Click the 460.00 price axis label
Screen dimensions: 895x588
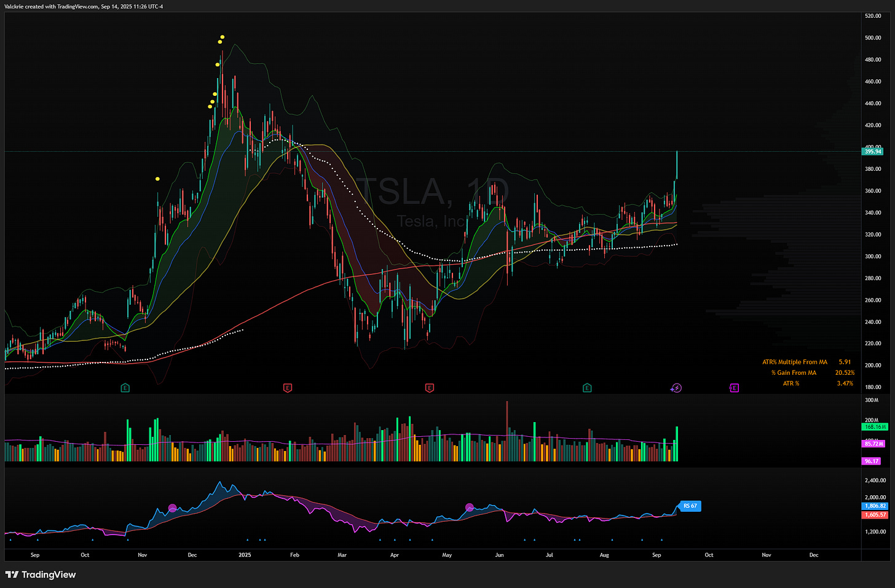point(873,81)
